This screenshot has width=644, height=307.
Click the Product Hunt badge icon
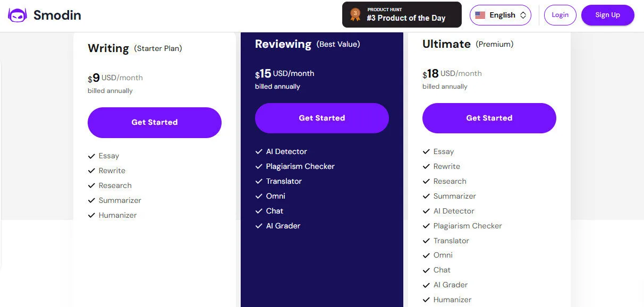pos(355,15)
